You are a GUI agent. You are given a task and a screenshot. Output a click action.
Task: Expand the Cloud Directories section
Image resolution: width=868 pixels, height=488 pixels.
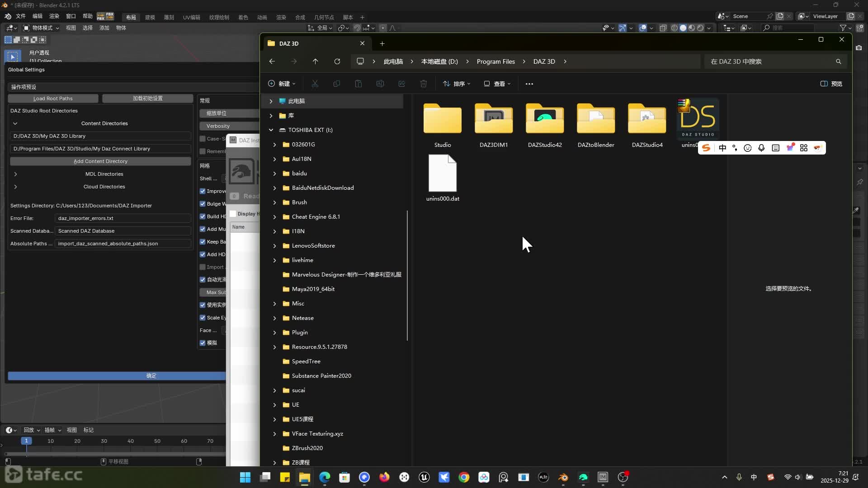pos(15,187)
